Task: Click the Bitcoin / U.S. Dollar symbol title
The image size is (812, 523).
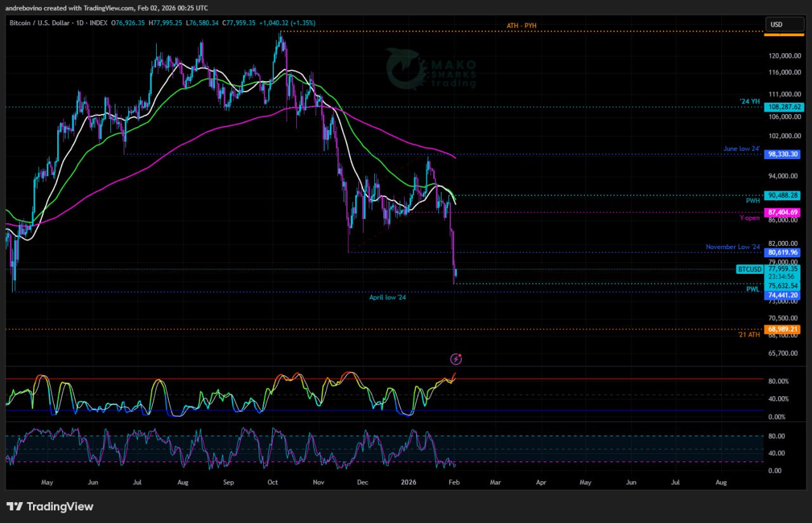Action: pyautogui.click(x=40, y=23)
